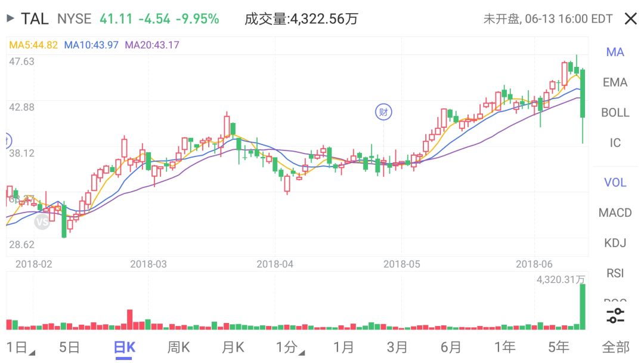Select the 5年 range
The image size is (644, 363).
point(559,347)
